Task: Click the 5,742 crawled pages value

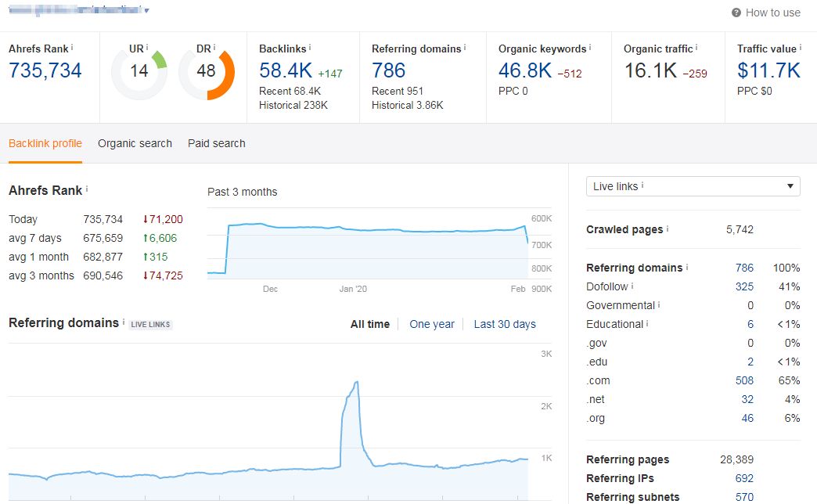Action: (740, 229)
